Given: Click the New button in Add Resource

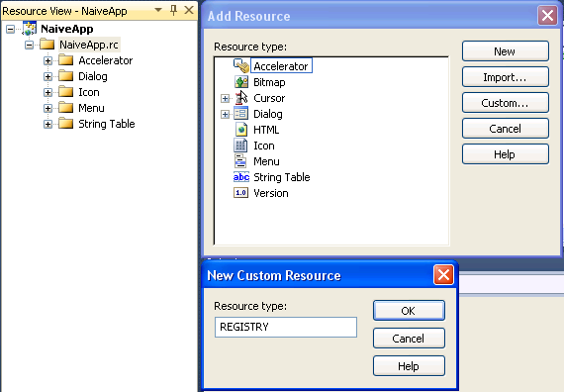Looking at the screenshot, I should pos(506,51).
